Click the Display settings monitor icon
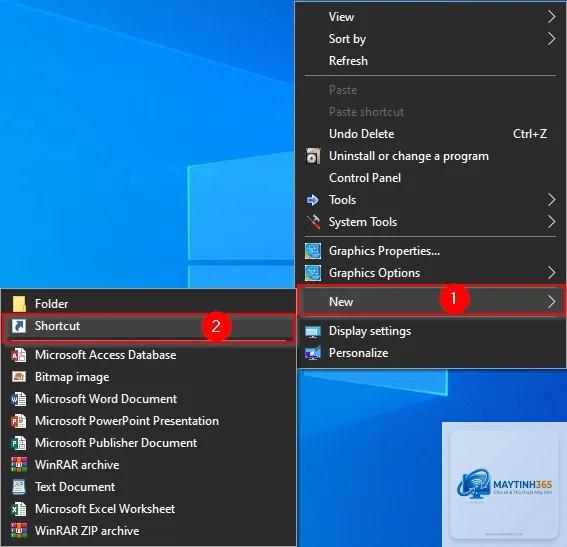 [313, 331]
